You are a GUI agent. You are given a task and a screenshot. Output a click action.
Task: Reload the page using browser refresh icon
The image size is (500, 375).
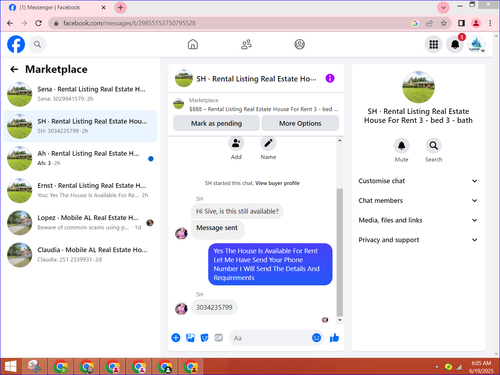(38, 23)
